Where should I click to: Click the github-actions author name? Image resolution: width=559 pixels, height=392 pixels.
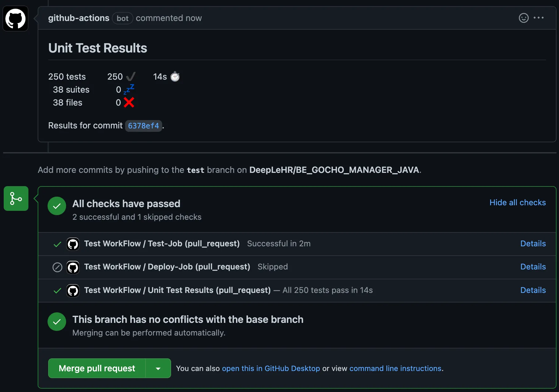coord(79,18)
